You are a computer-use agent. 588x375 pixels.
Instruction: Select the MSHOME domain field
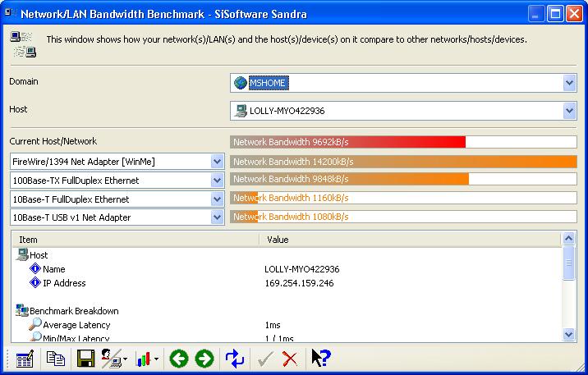point(403,83)
